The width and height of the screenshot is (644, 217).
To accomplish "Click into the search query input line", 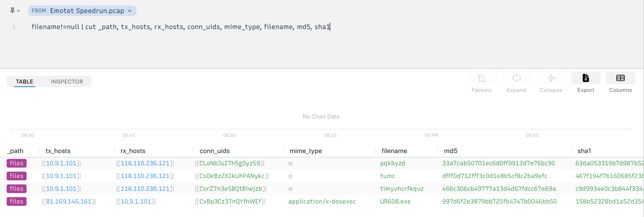I will [x=181, y=27].
